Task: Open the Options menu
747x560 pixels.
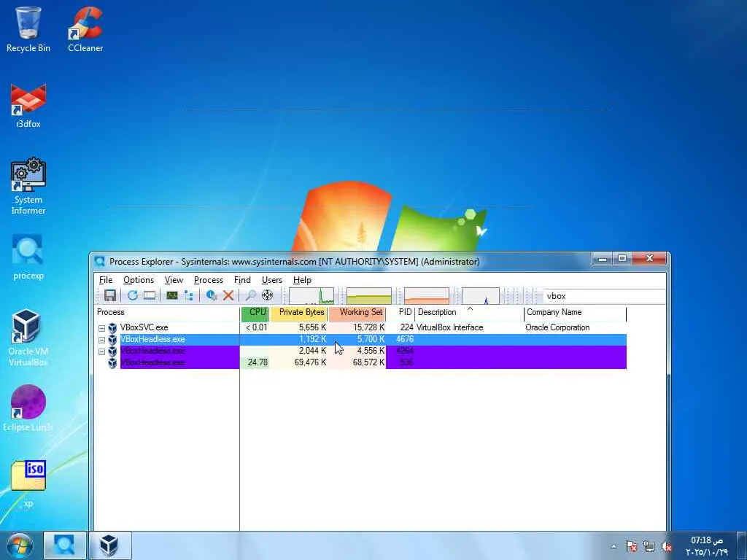Action: point(139,280)
